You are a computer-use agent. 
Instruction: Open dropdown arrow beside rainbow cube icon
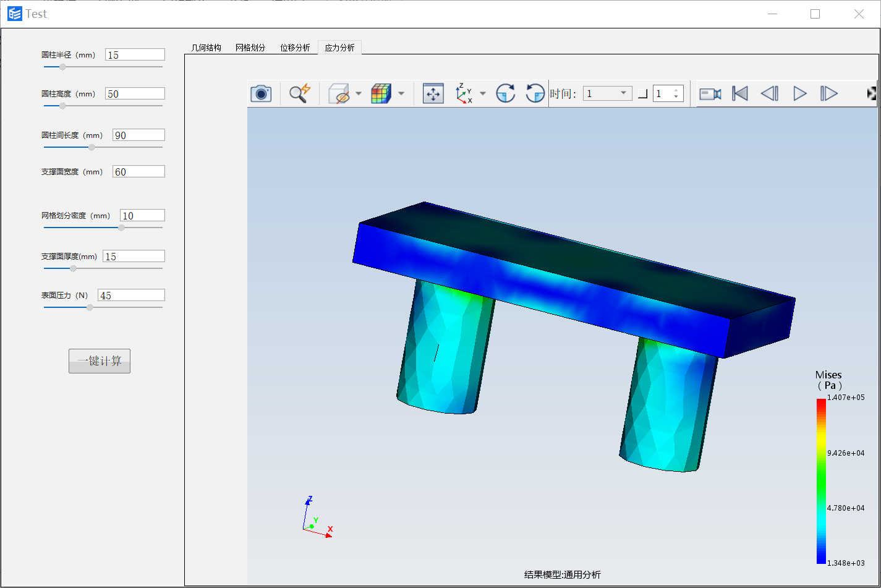click(x=401, y=94)
